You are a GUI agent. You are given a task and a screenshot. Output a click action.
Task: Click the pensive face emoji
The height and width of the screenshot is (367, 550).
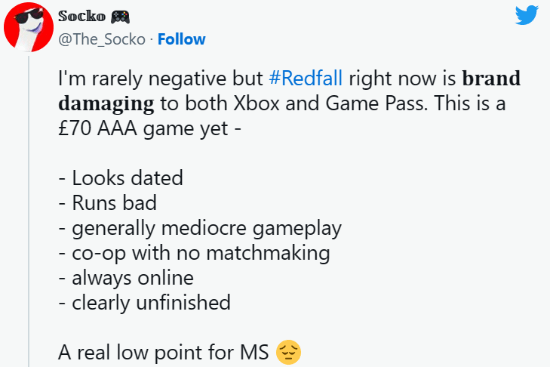tap(288, 352)
